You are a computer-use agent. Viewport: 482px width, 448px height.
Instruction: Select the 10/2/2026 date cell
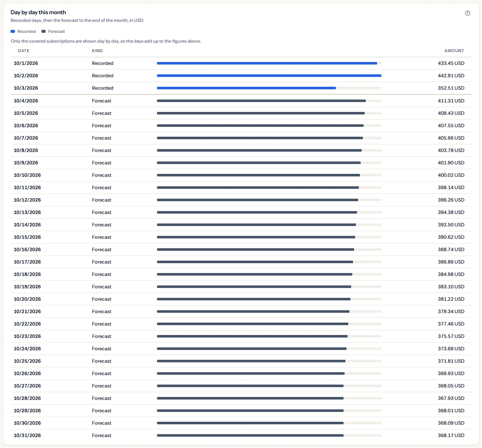click(26, 75)
